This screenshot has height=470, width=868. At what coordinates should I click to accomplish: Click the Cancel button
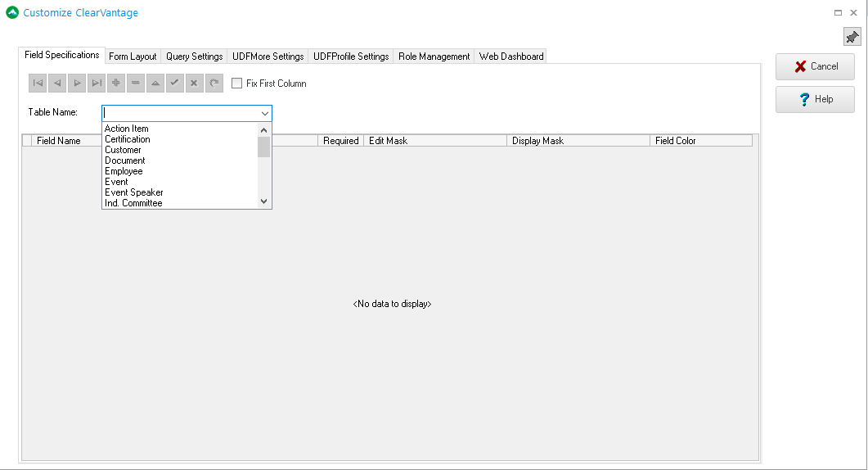pos(815,66)
